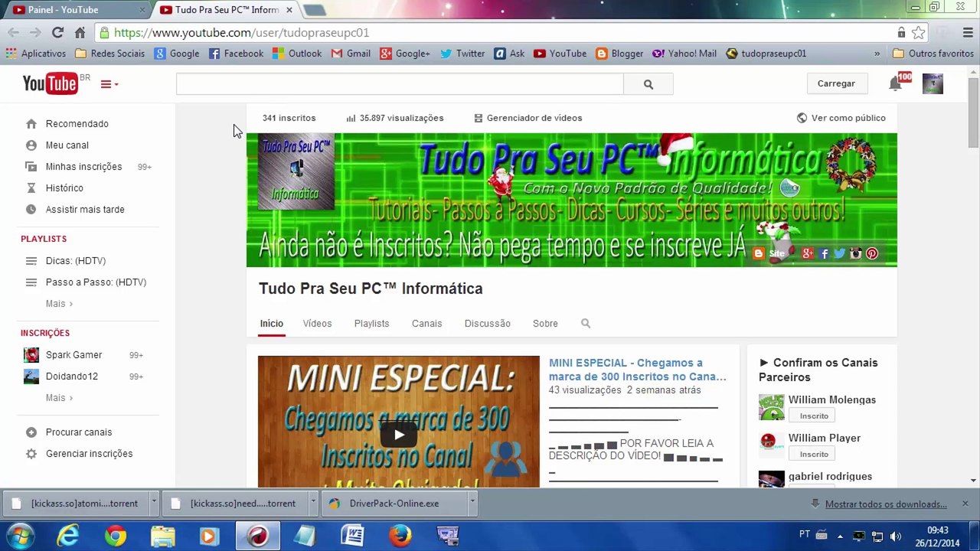Click the Facebook icon on channel banner
The image size is (980, 551).
coord(825,253)
